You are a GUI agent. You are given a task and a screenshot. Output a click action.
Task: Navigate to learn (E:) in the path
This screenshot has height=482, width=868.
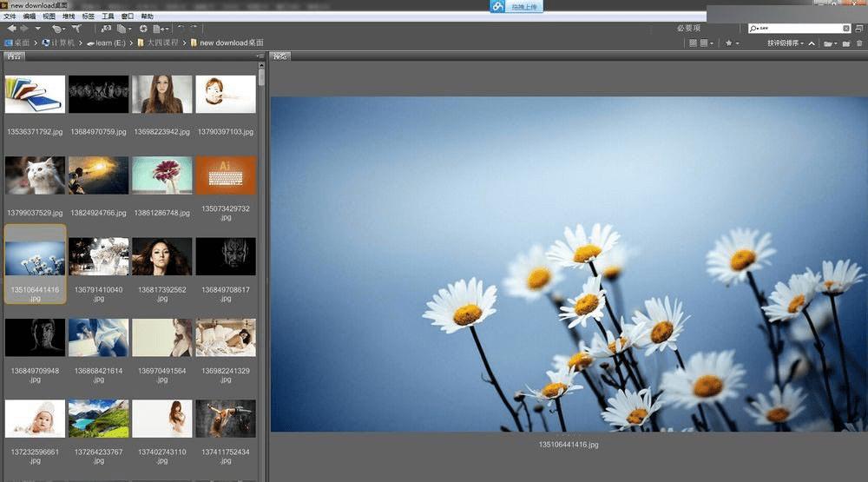[107, 43]
